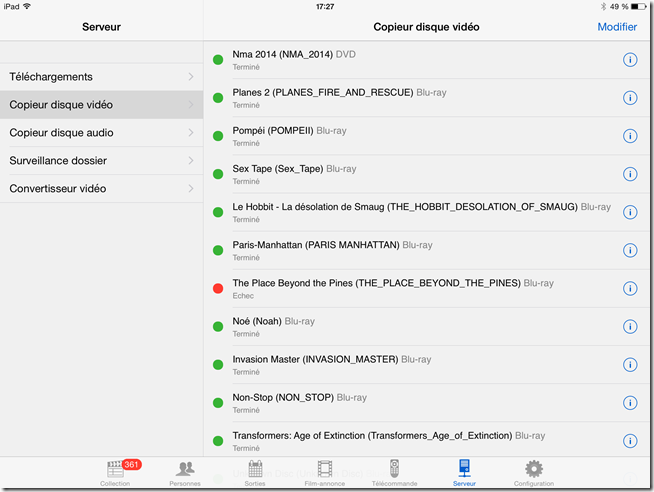654x492 pixels.
Task: Click chevron beside Surveillance dossier
Action: point(191,161)
